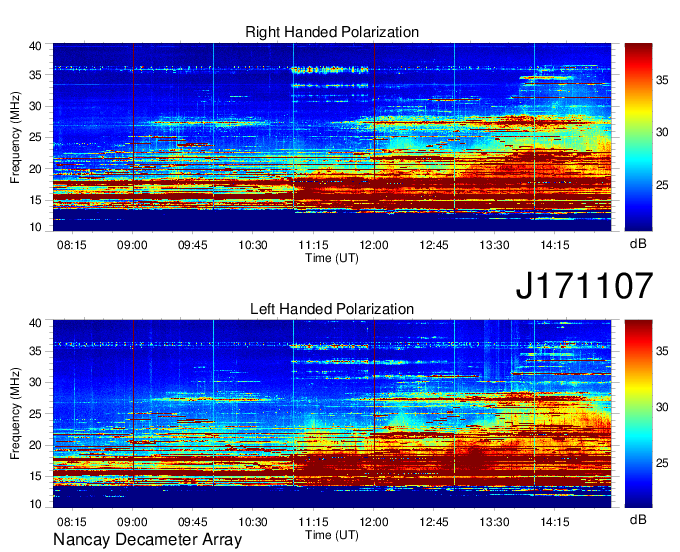Click the left-handed plot's color scale bar
The image size is (680, 552).
(638, 414)
